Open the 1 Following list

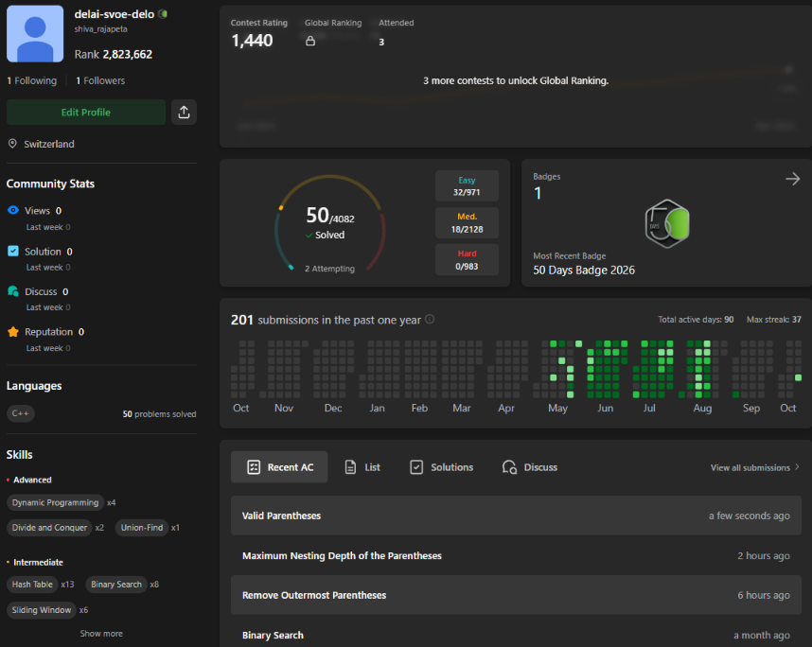point(32,80)
